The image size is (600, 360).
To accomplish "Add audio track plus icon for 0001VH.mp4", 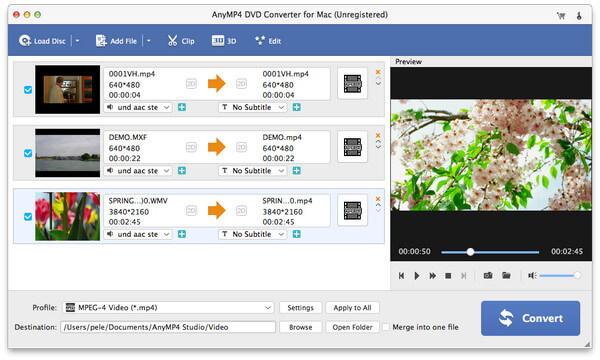I will (182, 108).
